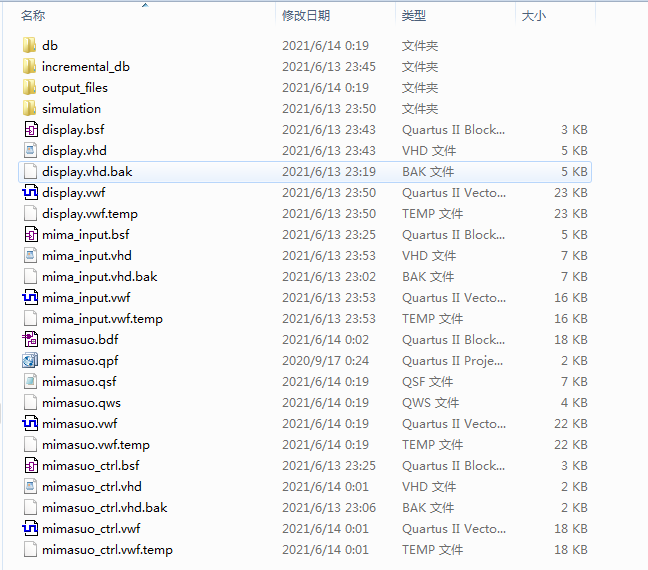This screenshot has width=648, height=570.
Task: Click the display.bsf block symbol icon
Action: [x=30, y=130]
